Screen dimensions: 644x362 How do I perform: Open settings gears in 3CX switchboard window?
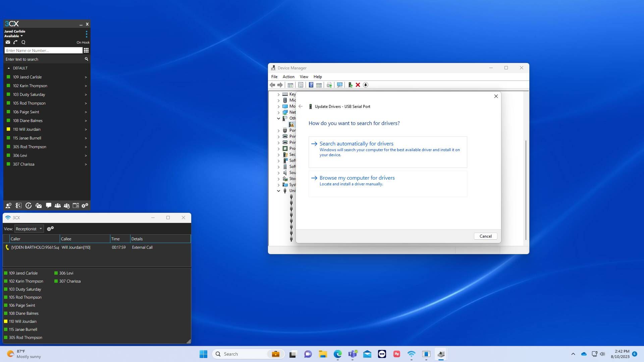click(x=50, y=229)
